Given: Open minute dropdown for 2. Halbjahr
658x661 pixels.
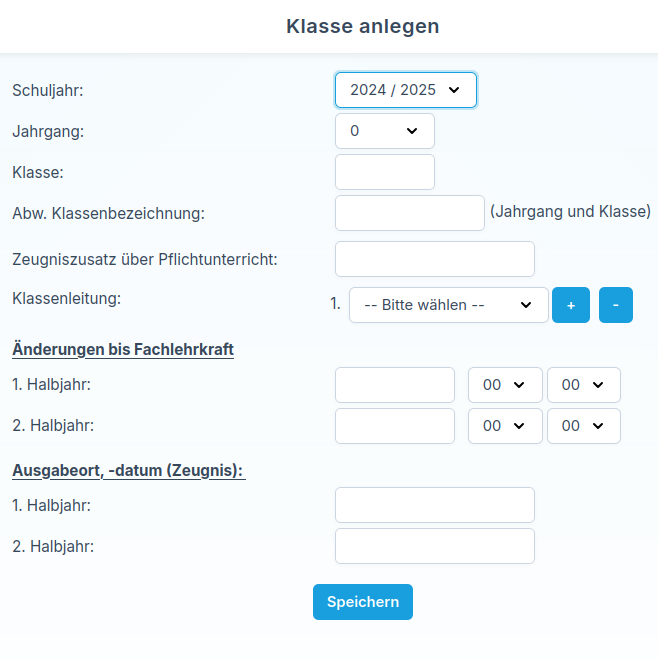Looking at the screenshot, I should (583, 426).
